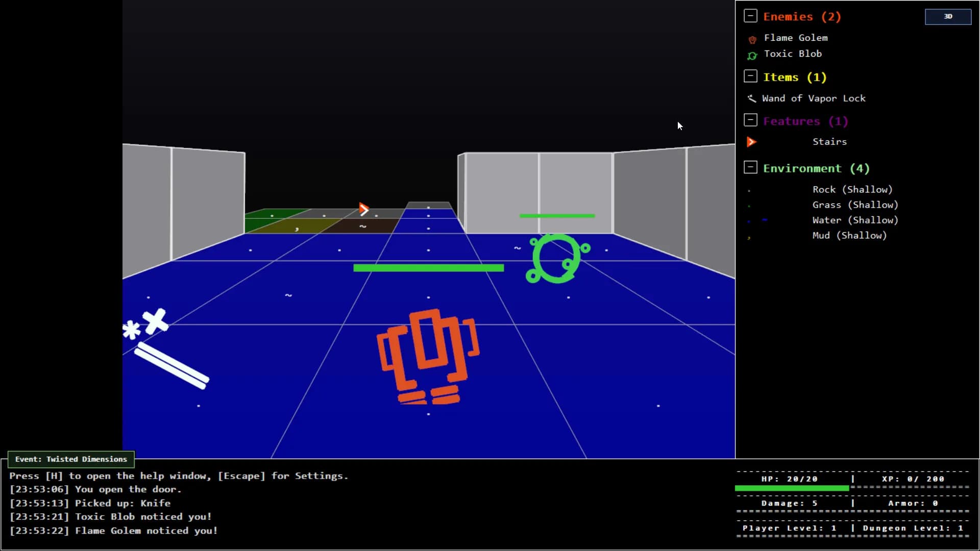
Task: Click the rock dot icon in Environment list
Action: [x=749, y=191]
